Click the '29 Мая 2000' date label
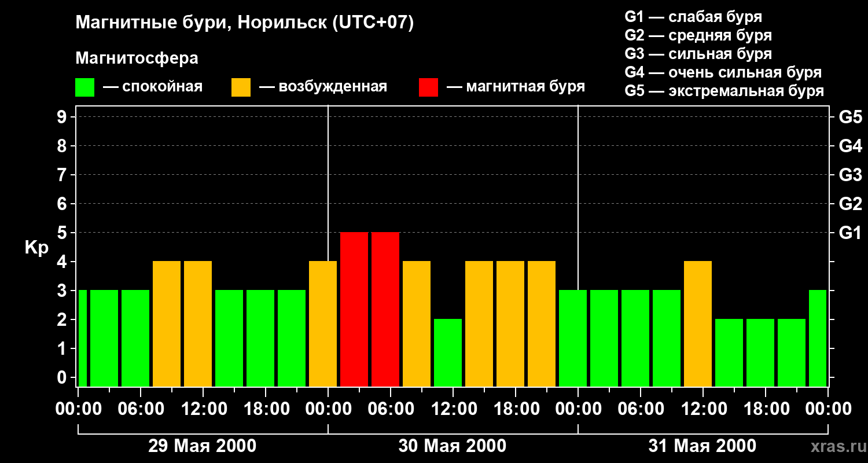Screen dimensions: 868x463 [203, 446]
